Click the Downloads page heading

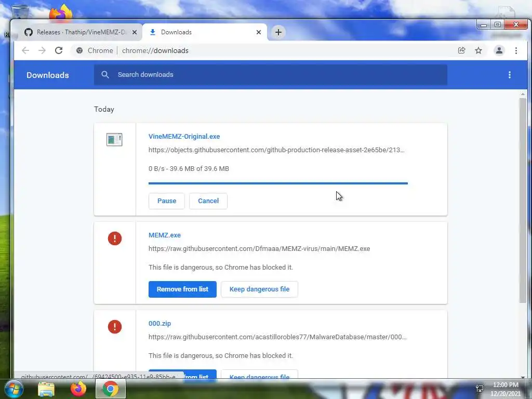47,75
